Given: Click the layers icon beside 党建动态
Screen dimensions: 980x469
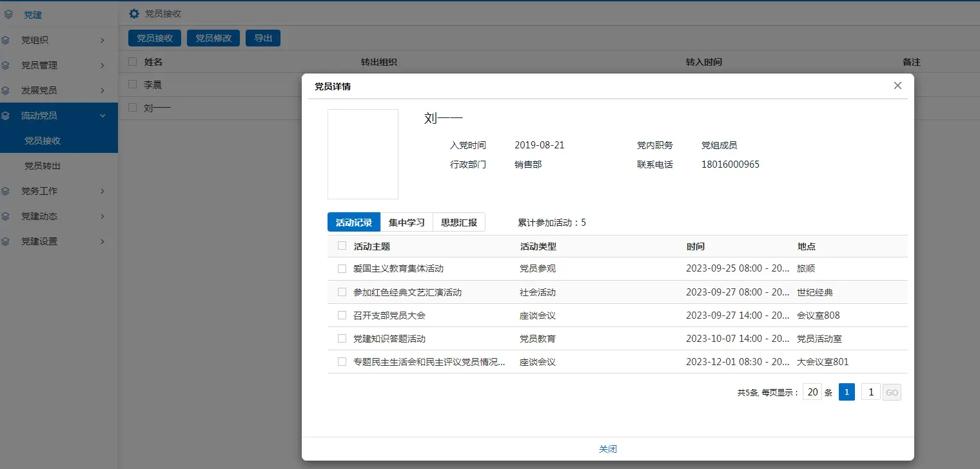Looking at the screenshot, I should [x=6, y=216].
